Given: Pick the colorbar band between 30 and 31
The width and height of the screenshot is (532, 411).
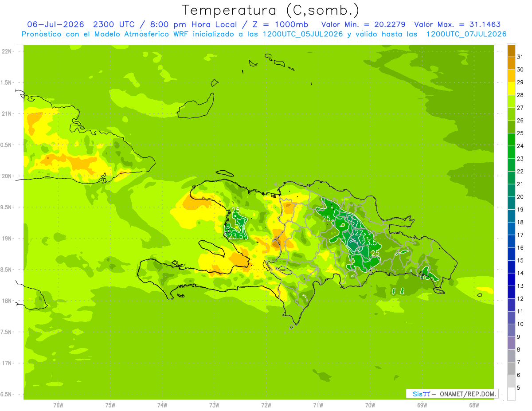Looking at the screenshot, I should (511, 64).
